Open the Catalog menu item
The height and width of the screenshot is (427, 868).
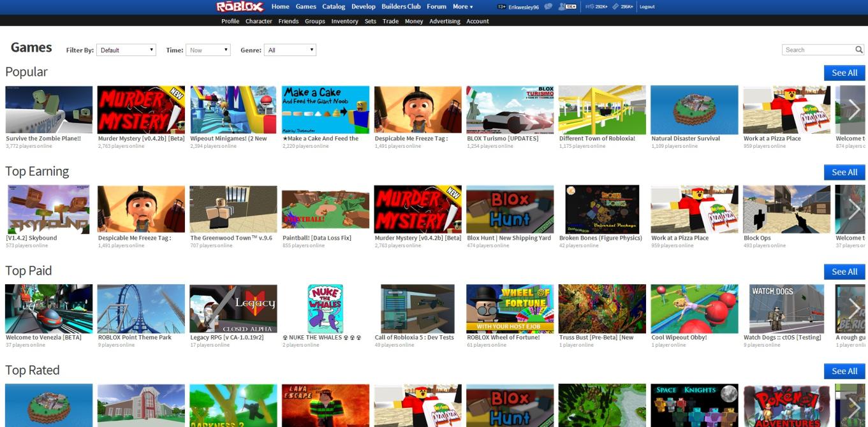(334, 6)
